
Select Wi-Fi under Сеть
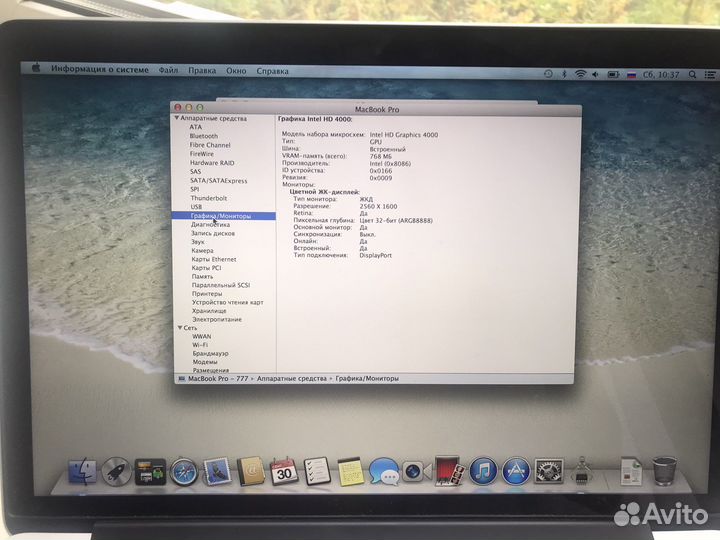coord(200,344)
